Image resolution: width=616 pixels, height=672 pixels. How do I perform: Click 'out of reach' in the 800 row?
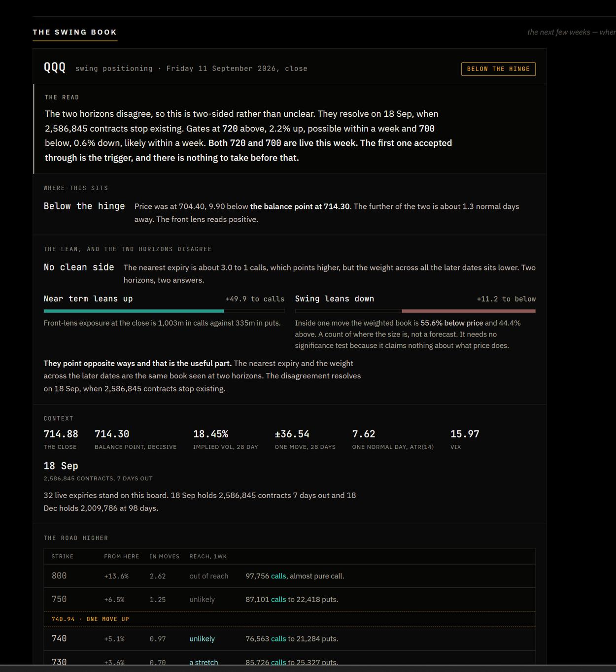coord(209,576)
